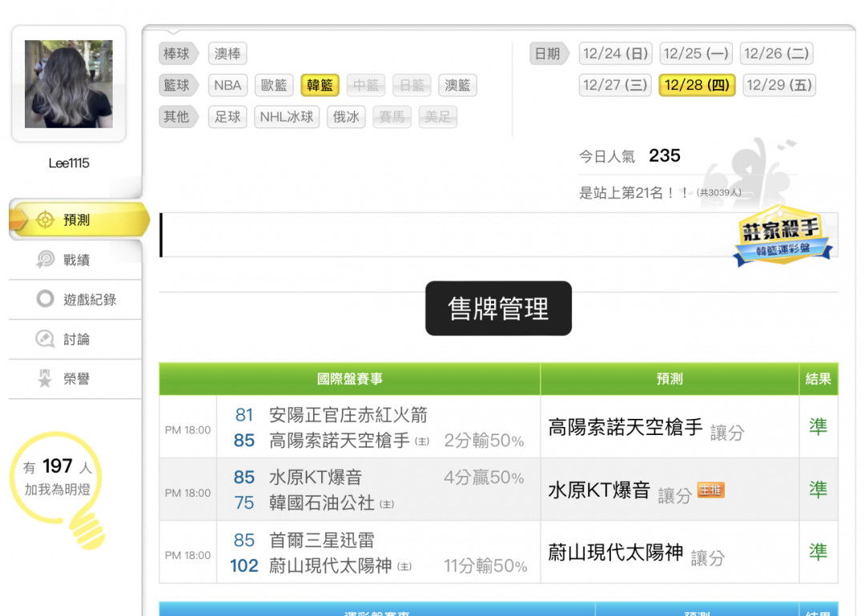This screenshot has width=865, height=616.
Task: Click team 高陽索諾天空槍手 in matches column
Action: (340, 441)
